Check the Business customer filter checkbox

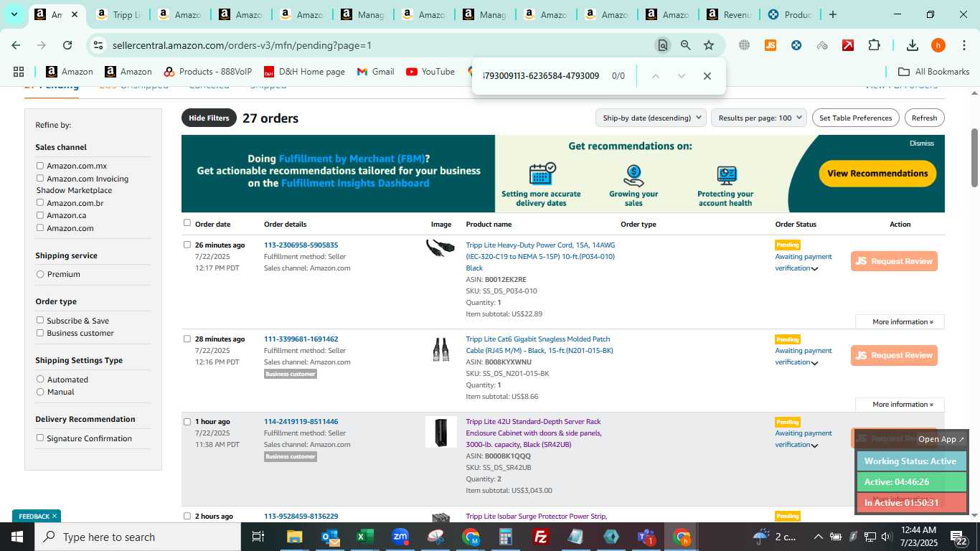(x=40, y=333)
